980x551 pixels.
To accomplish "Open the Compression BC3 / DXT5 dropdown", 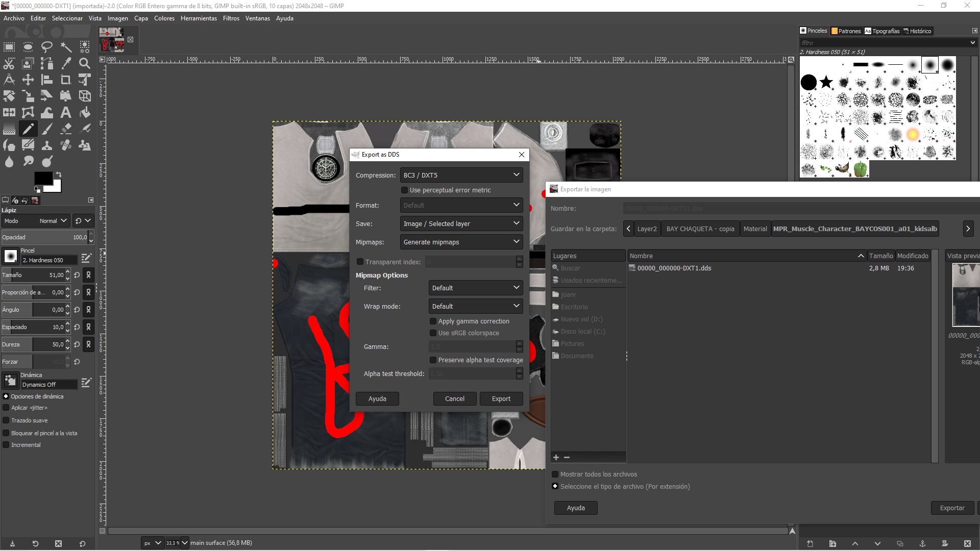I will coord(461,175).
